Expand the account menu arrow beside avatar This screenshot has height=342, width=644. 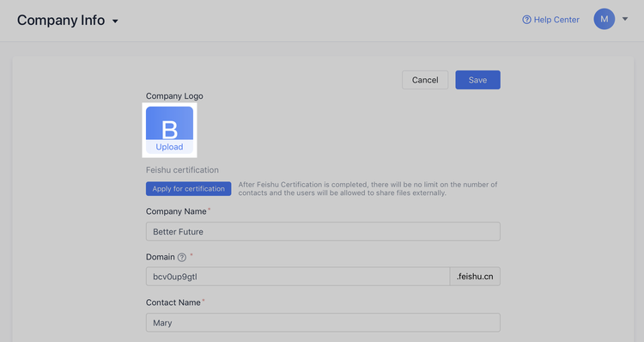625,19
